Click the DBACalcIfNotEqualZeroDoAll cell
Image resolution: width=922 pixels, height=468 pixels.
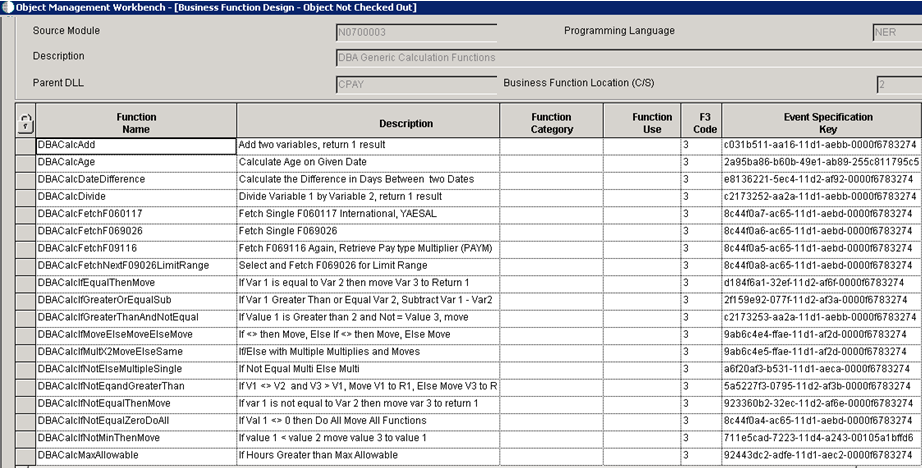point(136,422)
